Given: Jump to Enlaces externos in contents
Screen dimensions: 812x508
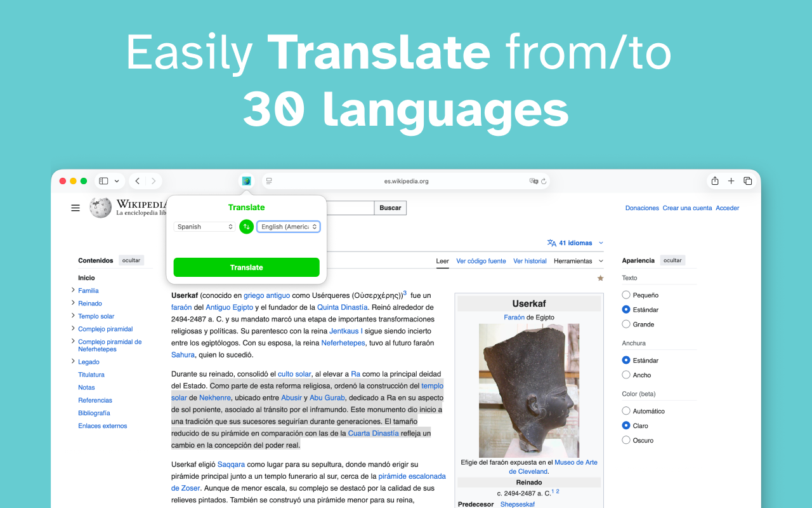Looking at the screenshot, I should 103,426.
